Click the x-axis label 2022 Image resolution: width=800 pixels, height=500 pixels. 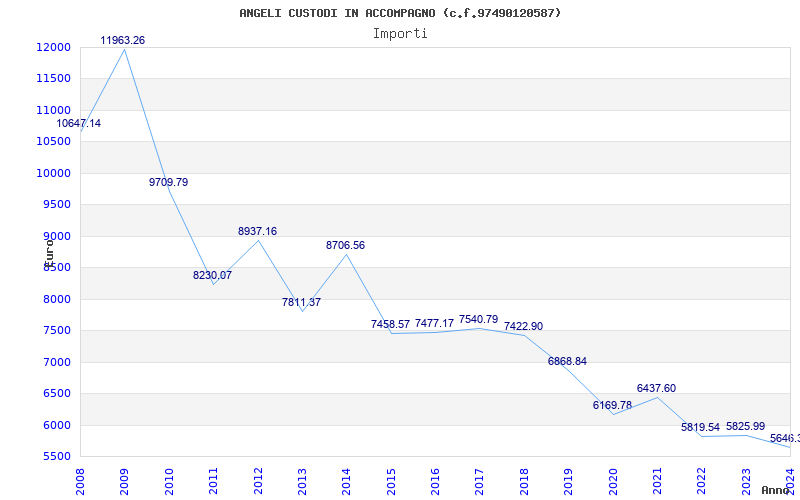point(702,481)
